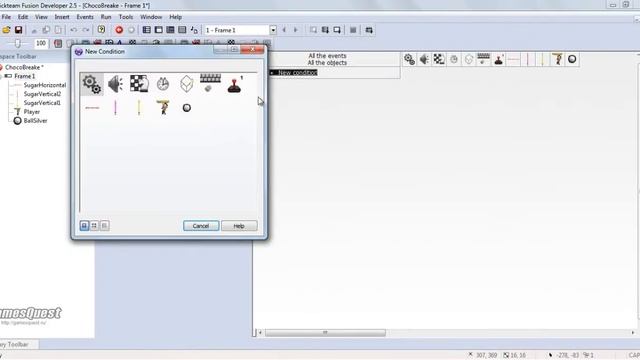Go to previous frame arrow
This screenshot has width=640, height=360.
click(284, 30)
